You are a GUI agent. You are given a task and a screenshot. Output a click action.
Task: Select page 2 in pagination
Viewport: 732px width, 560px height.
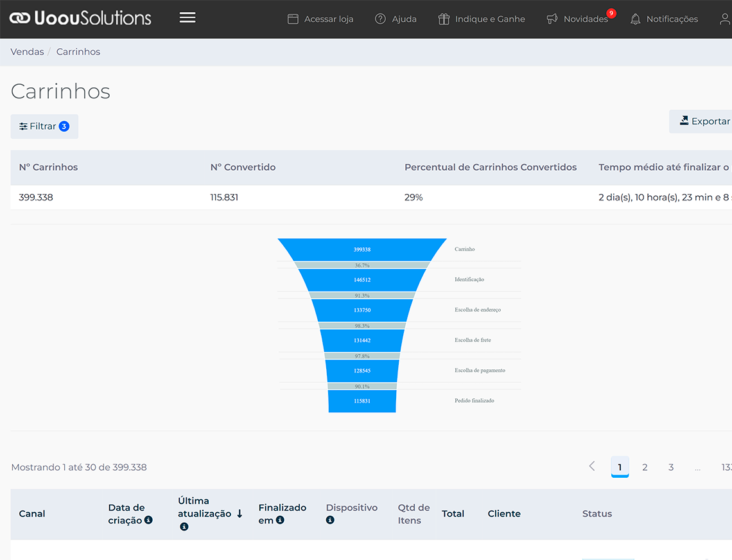click(x=645, y=468)
